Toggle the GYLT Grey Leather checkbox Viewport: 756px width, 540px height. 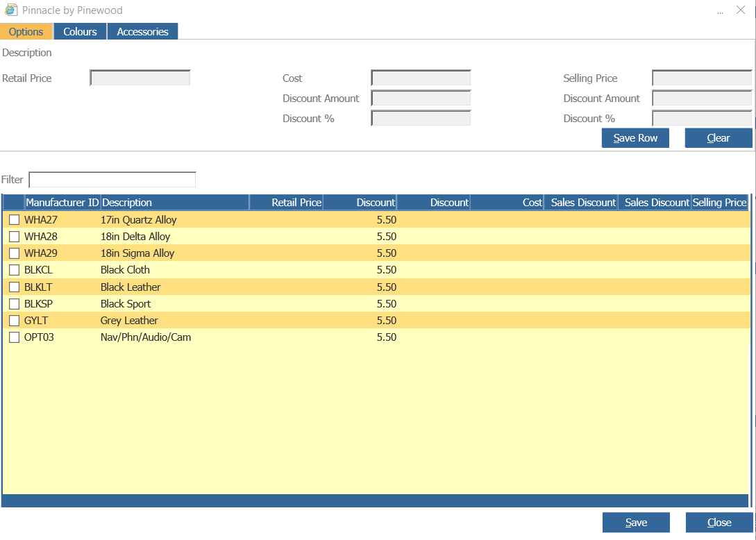click(15, 321)
